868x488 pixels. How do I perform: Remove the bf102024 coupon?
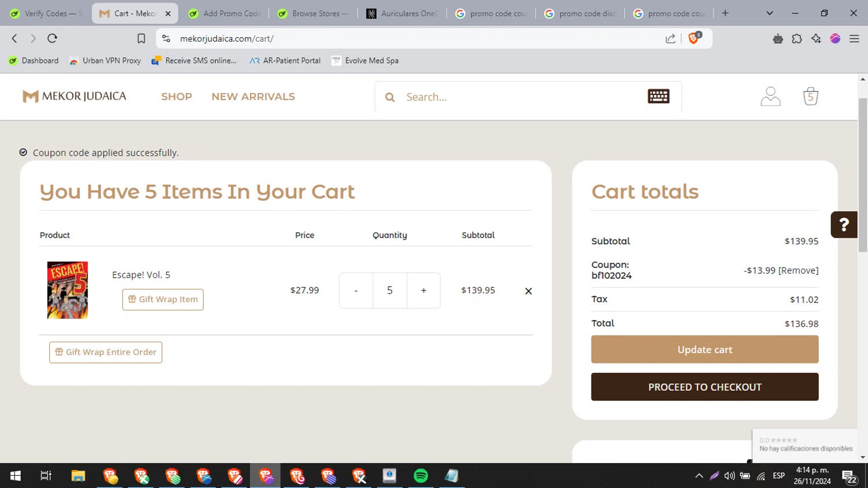(798, 270)
